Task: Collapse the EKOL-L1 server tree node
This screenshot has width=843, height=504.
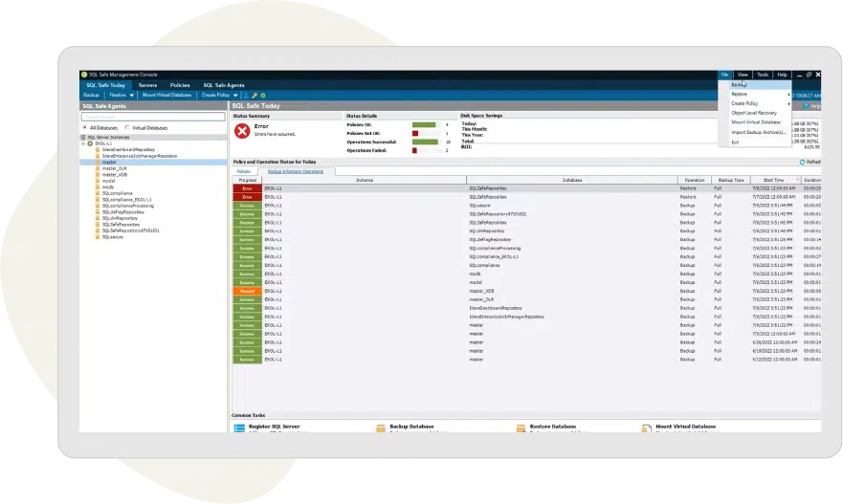Action: pos(83,143)
